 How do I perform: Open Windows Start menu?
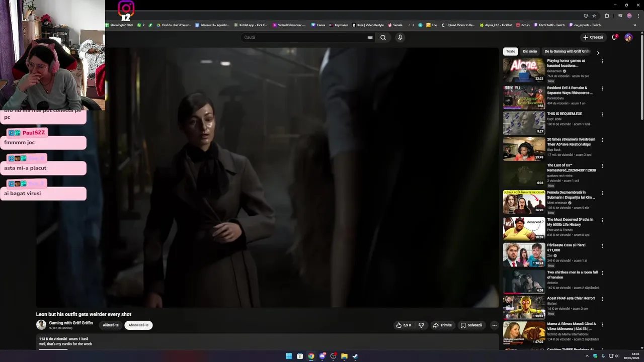click(x=289, y=356)
